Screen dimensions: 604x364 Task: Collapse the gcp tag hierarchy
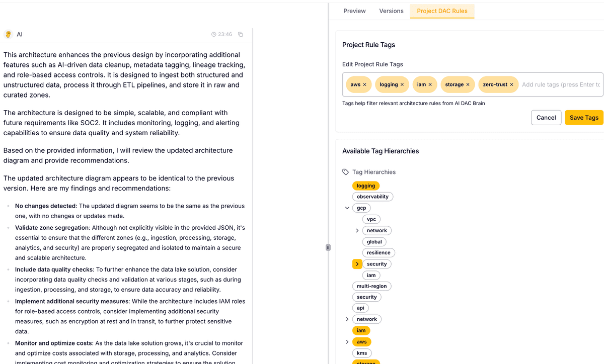(347, 208)
